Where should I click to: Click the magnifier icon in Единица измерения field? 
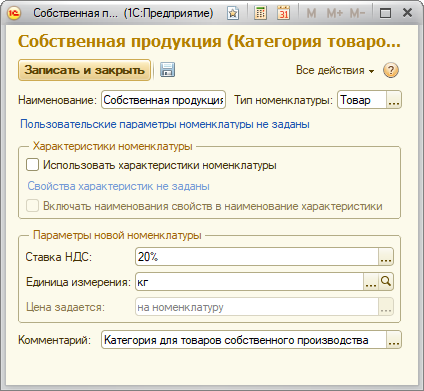[x=386, y=282]
